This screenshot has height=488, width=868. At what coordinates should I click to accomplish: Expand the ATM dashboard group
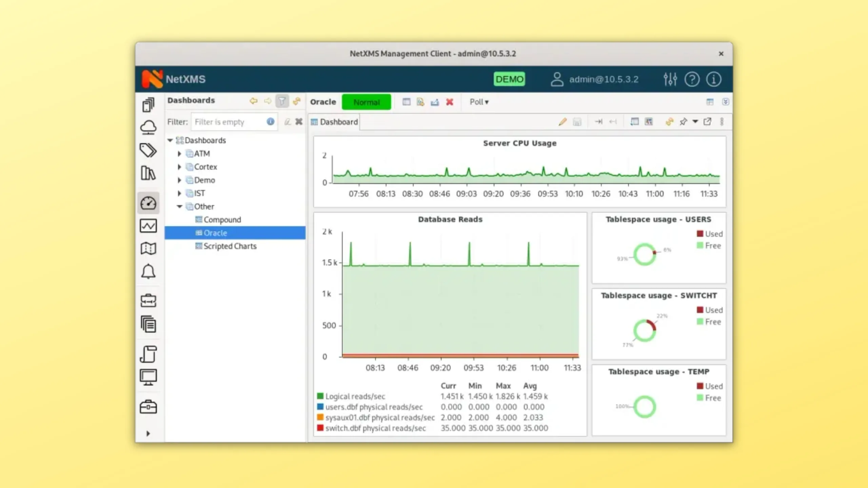180,154
